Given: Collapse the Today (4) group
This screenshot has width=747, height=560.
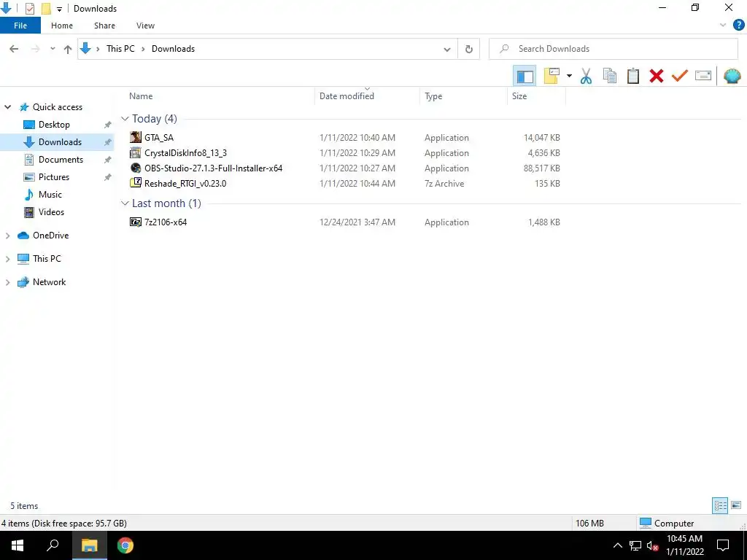Looking at the screenshot, I should (x=125, y=119).
